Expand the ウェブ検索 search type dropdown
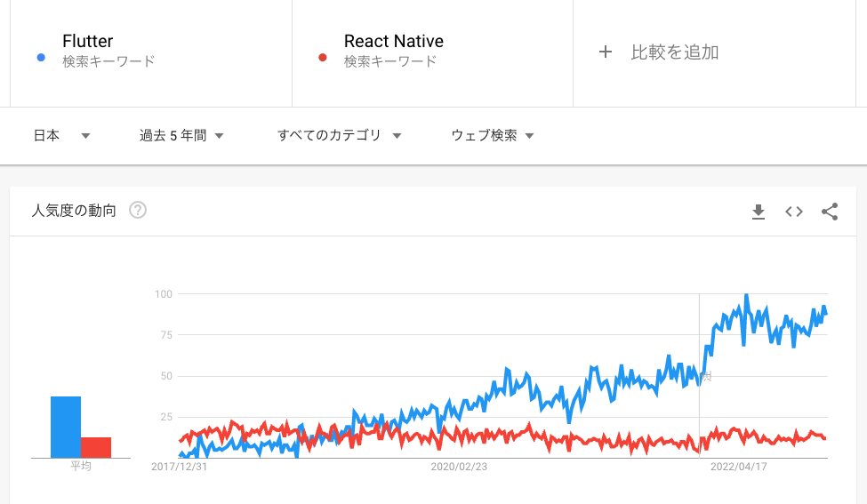Image resolution: width=867 pixels, height=504 pixels. (x=492, y=135)
